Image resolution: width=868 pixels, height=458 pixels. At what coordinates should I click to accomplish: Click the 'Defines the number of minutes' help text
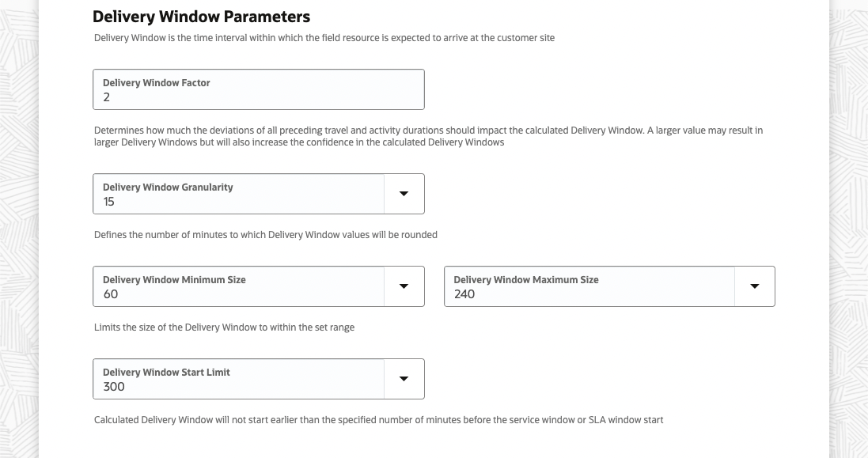click(265, 235)
